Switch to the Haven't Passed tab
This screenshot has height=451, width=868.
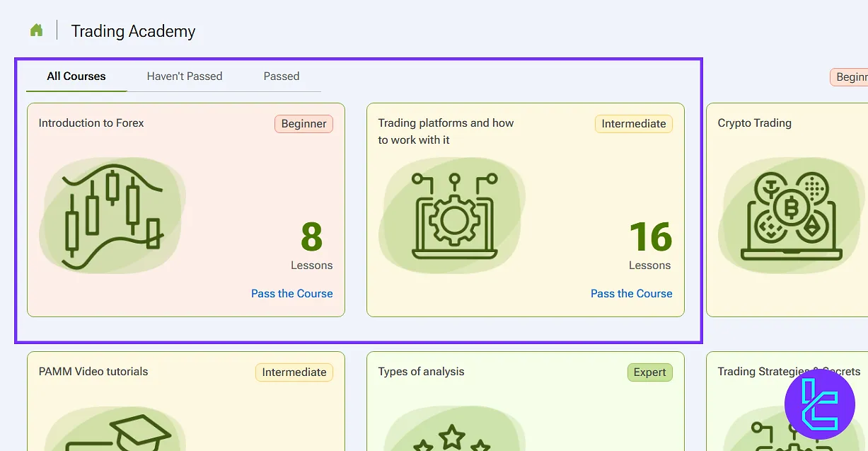point(185,76)
